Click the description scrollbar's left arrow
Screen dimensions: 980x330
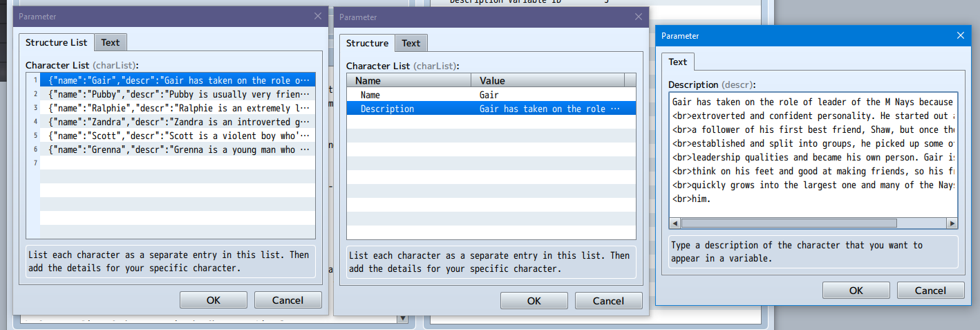675,223
